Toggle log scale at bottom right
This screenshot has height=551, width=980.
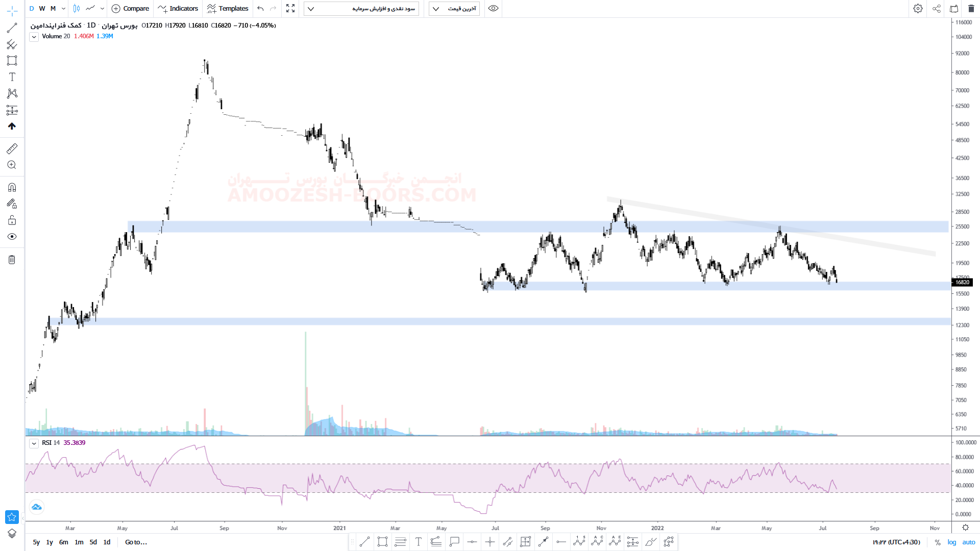[952, 542]
